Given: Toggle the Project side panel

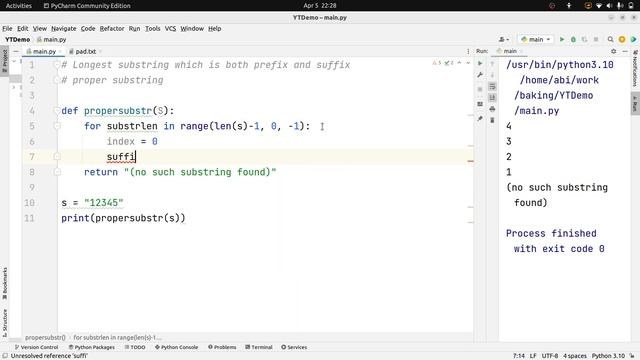Looking at the screenshot, I should [x=5, y=60].
